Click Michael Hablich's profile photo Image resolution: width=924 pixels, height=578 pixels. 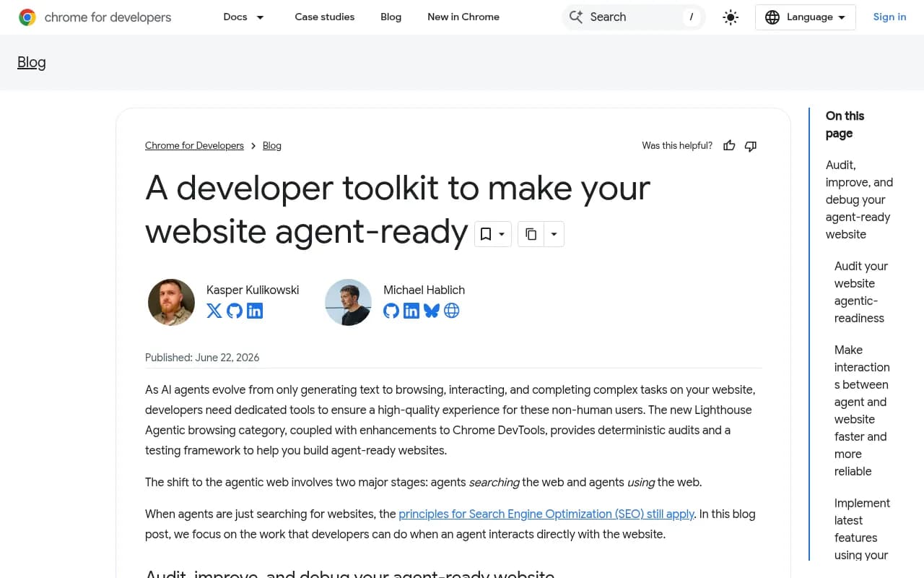tap(348, 302)
